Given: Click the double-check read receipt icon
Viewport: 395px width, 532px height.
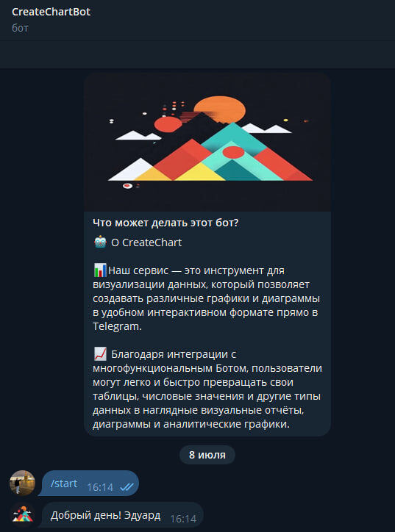Looking at the screenshot, I should 127,487.
